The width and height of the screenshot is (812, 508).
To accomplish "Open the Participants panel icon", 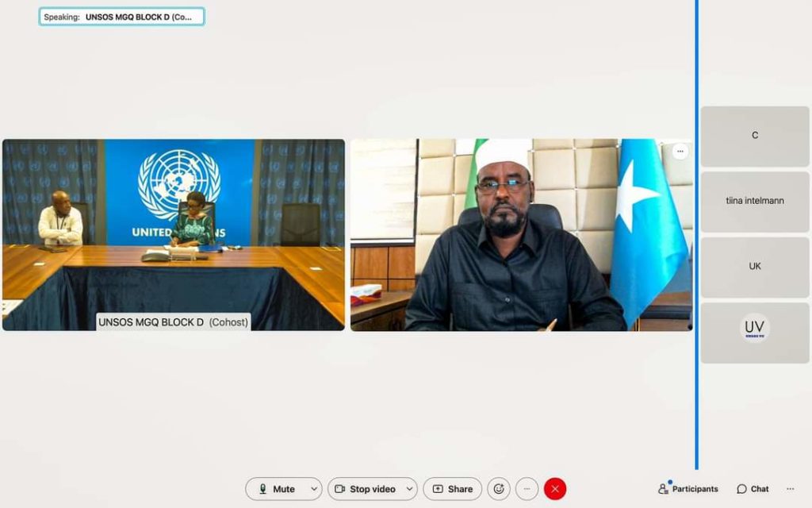I will (x=665, y=489).
